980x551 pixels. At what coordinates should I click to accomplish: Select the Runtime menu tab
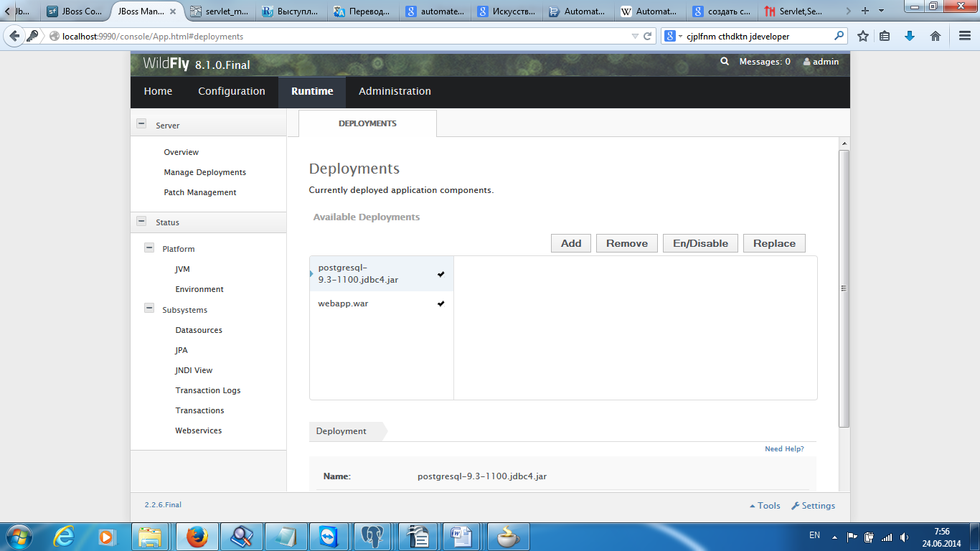pyautogui.click(x=312, y=91)
